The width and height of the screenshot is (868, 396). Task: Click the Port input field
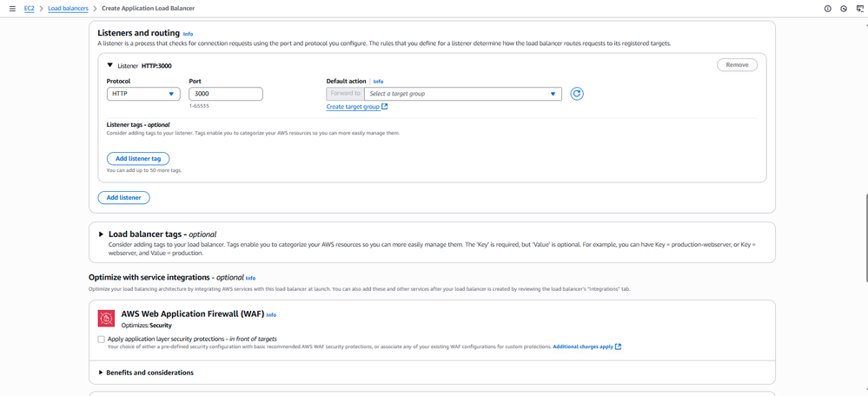(225, 94)
